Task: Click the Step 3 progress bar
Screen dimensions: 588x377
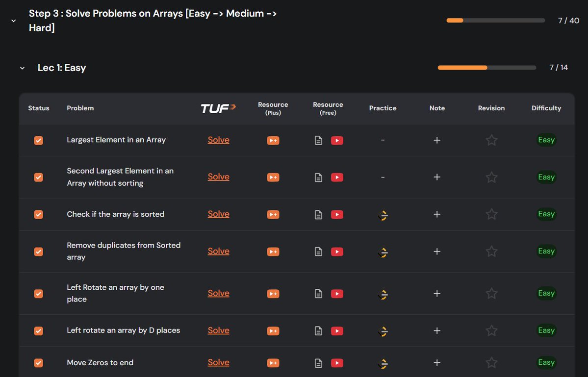Action: pyautogui.click(x=495, y=20)
